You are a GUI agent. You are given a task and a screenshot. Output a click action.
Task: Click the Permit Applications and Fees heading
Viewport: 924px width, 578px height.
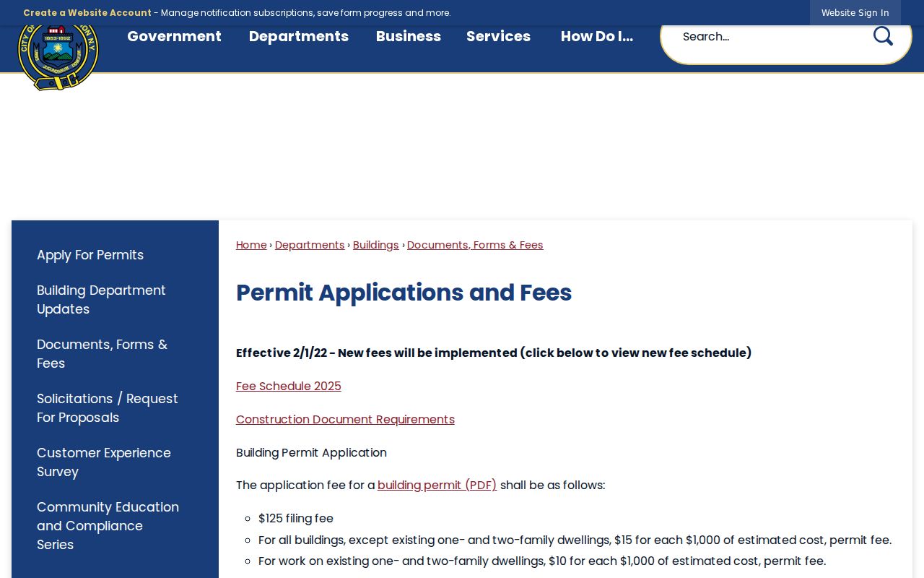point(404,293)
